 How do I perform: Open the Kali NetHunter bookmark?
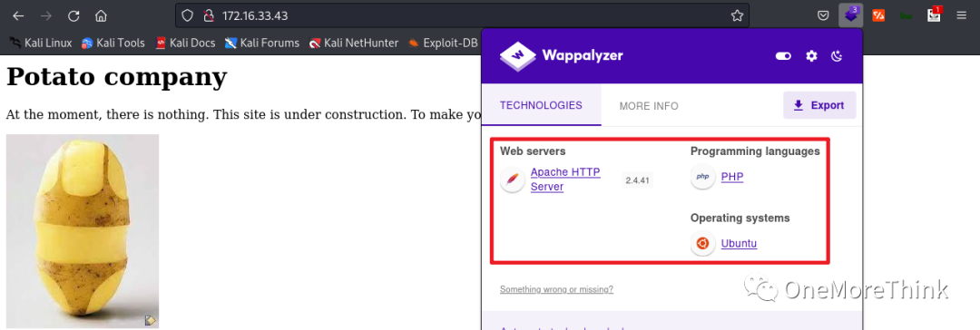tap(353, 44)
